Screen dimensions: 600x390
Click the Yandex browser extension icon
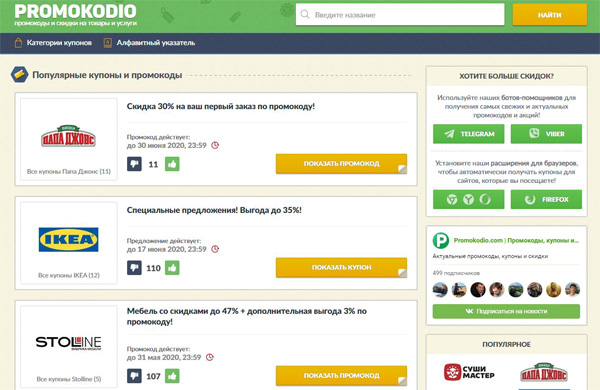pyautogui.click(x=468, y=199)
